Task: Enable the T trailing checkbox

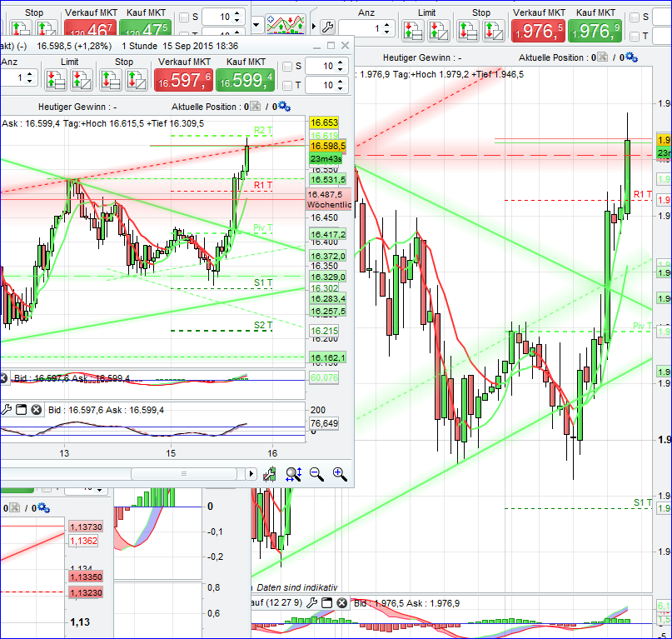Action: click(x=287, y=84)
